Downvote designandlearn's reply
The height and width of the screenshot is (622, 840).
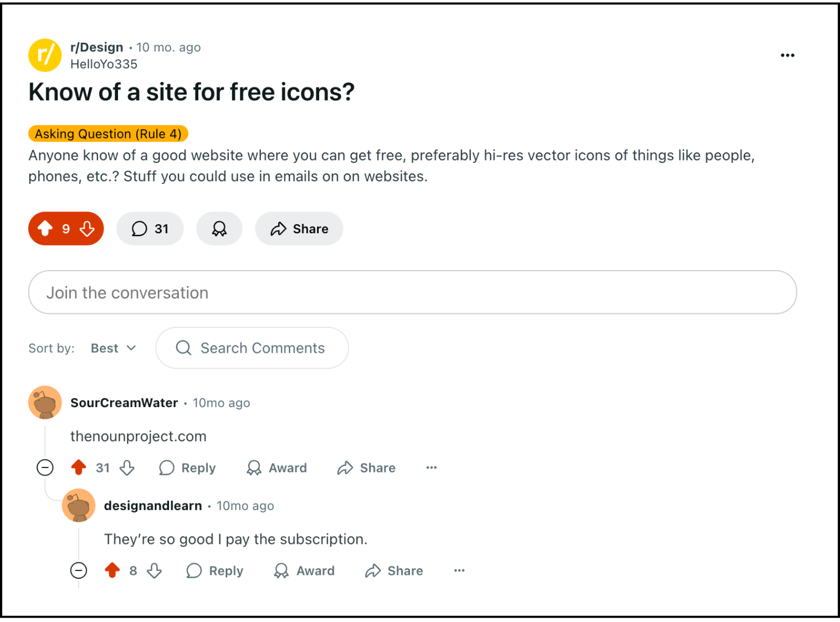(155, 570)
